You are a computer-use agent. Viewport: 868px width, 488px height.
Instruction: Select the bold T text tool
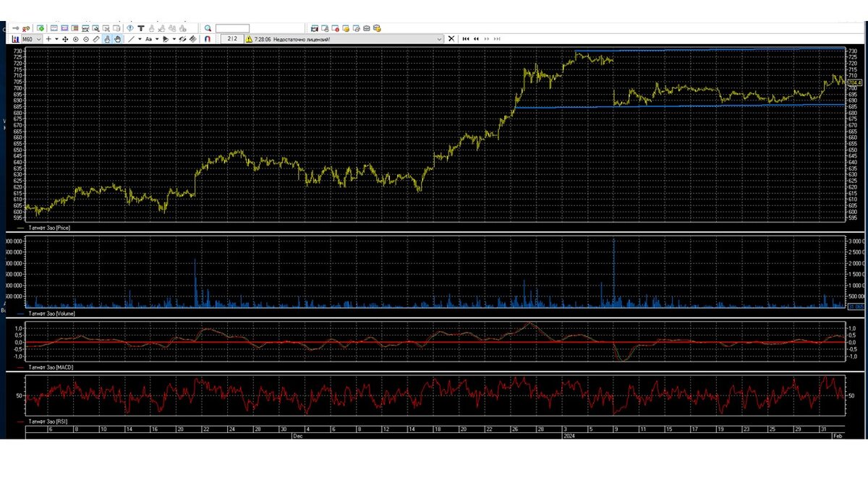140,28
